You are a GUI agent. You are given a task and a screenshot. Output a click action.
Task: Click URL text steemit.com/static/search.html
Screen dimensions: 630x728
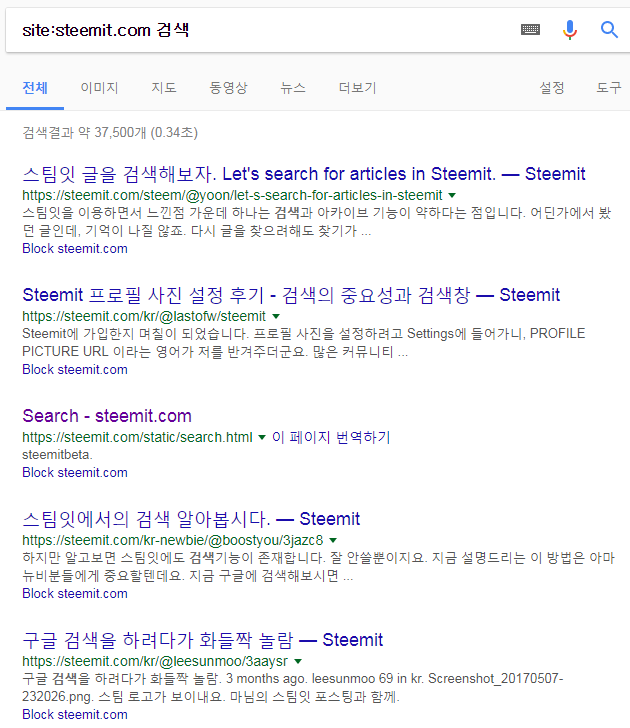[x=137, y=437]
